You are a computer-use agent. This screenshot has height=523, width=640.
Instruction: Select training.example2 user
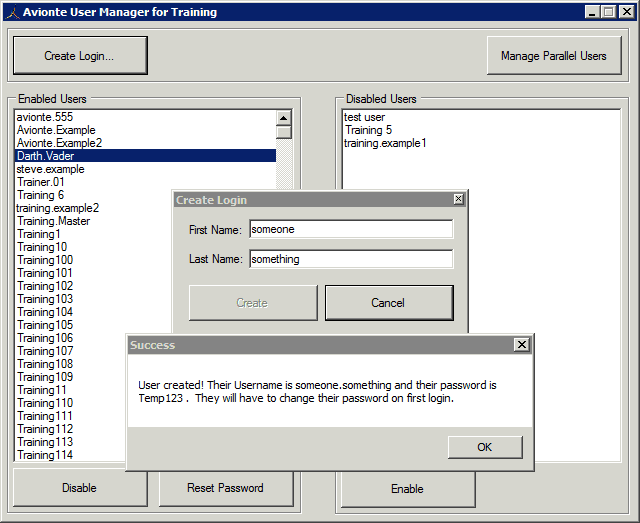93,208
